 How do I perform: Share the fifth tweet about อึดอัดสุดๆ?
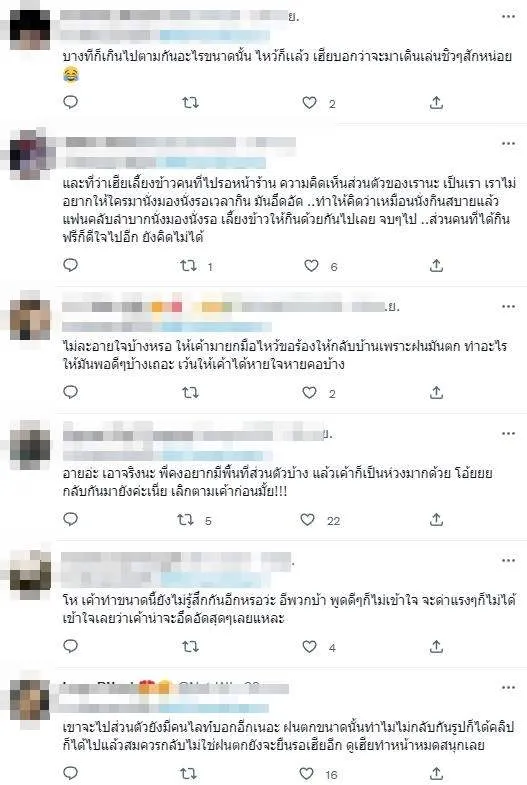(x=436, y=647)
